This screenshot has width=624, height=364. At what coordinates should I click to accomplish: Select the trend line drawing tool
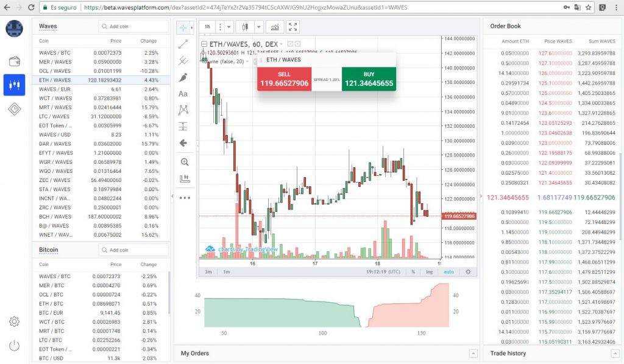[x=183, y=44]
